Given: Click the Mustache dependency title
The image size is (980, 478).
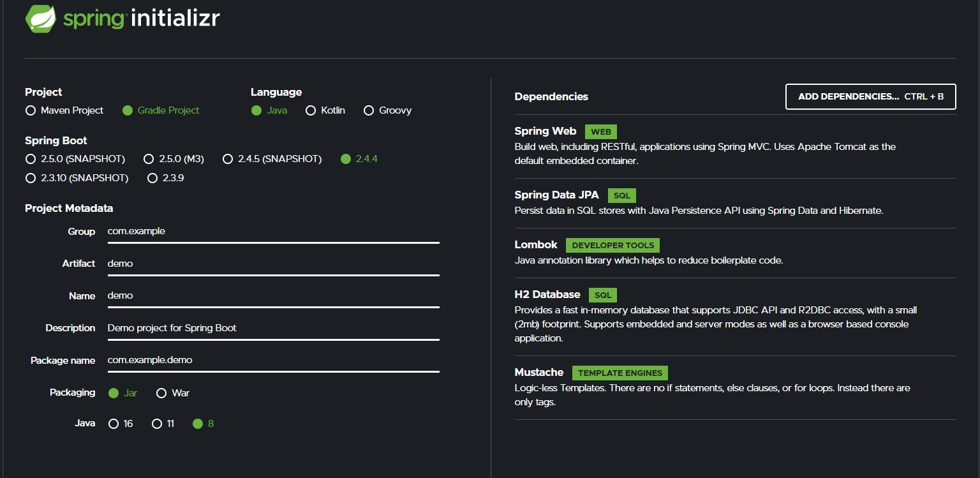Looking at the screenshot, I should 539,373.
